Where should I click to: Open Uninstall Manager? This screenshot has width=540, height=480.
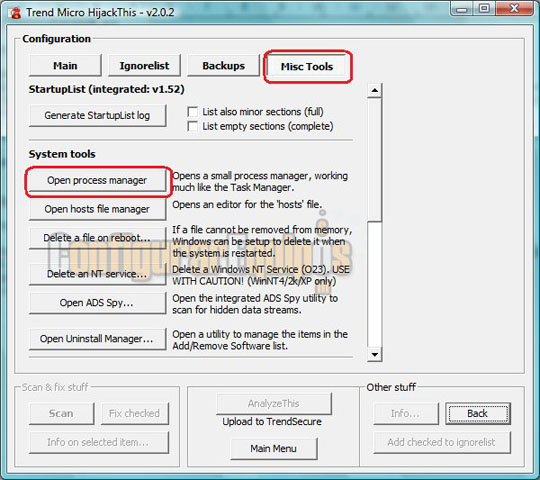click(97, 339)
